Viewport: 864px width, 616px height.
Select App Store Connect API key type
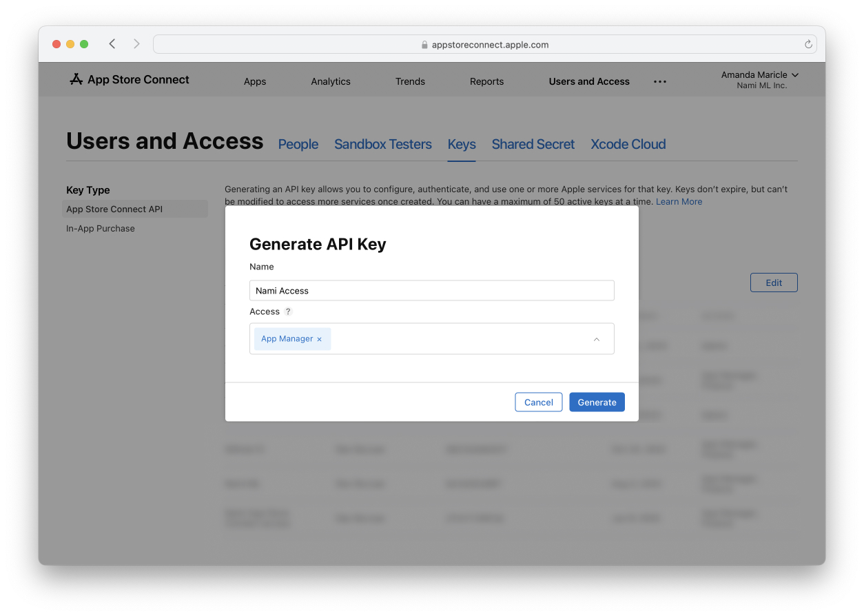click(x=135, y=209)
